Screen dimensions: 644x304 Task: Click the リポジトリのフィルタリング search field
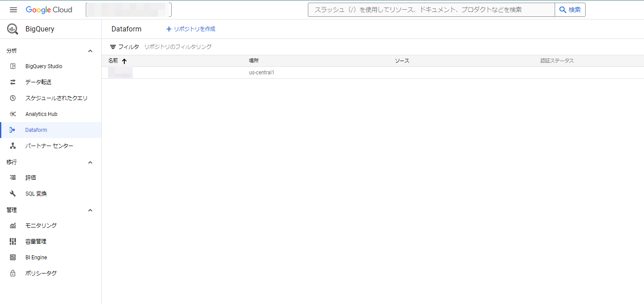coord(178,46)
